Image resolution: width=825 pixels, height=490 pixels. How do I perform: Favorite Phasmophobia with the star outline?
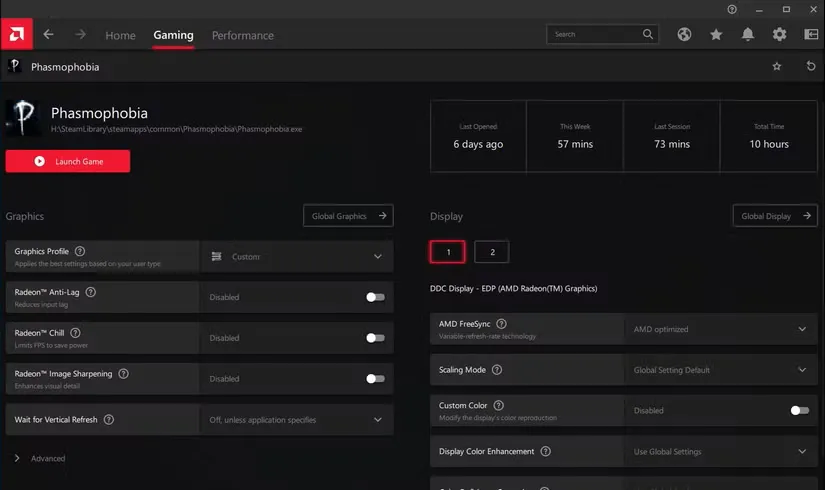click(x=777, y=66)
